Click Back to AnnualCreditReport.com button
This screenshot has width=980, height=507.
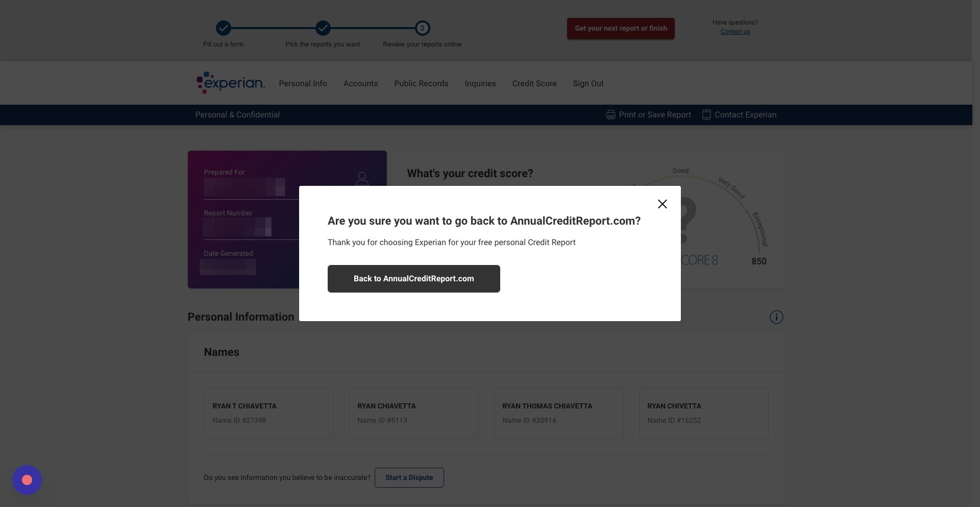tap(414, 279)
